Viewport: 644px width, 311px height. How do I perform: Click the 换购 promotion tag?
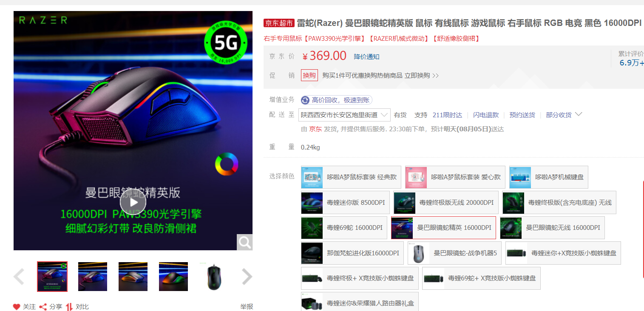tap(309, 75)
